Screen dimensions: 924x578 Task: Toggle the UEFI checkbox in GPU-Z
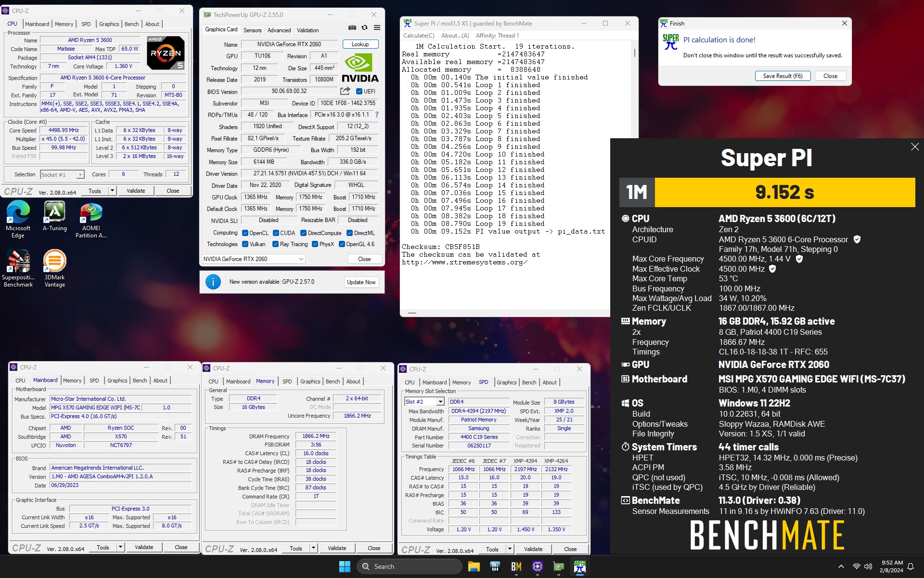[x=359, y=91]
